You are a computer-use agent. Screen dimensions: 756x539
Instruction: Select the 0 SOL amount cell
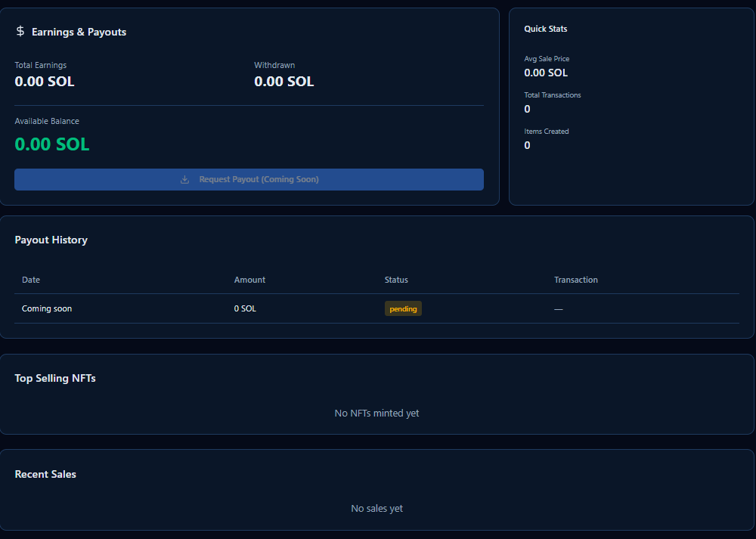[x=245, y=308]
